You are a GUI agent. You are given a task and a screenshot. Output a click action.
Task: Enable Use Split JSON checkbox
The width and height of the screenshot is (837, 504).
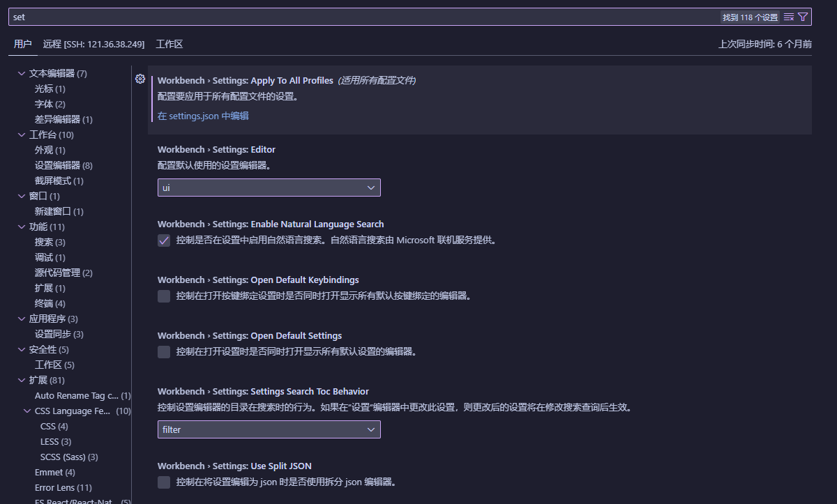click(164, 482)
